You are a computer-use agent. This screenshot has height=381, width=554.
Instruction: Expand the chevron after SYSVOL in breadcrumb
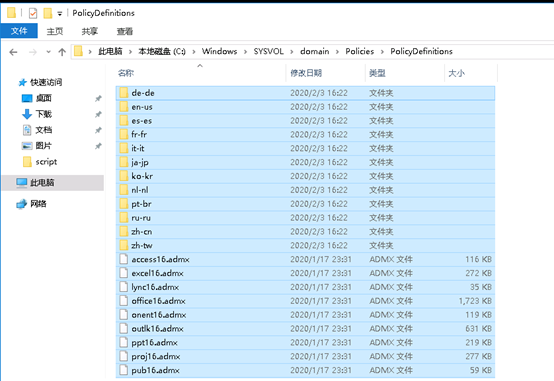292,52
